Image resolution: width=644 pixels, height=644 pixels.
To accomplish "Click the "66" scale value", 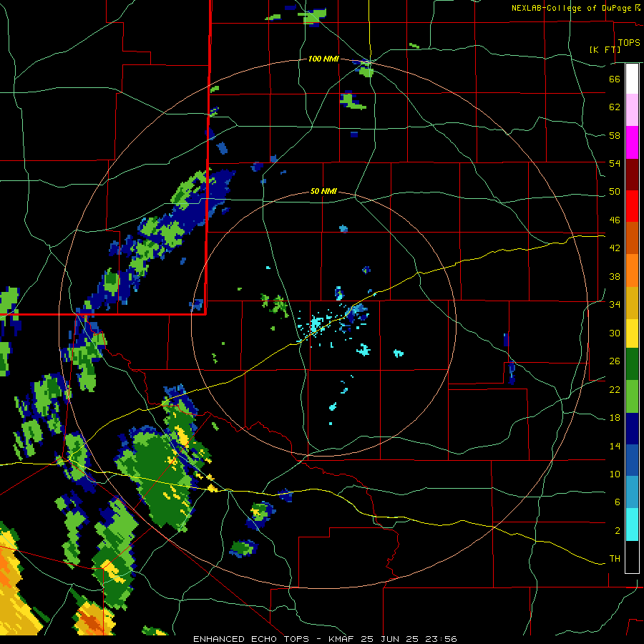I will tap(615, 79).
